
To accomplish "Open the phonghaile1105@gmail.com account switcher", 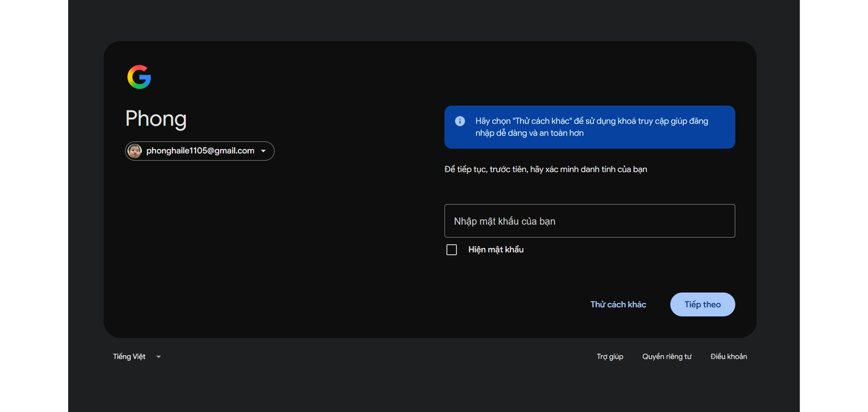I will [200, 151].
